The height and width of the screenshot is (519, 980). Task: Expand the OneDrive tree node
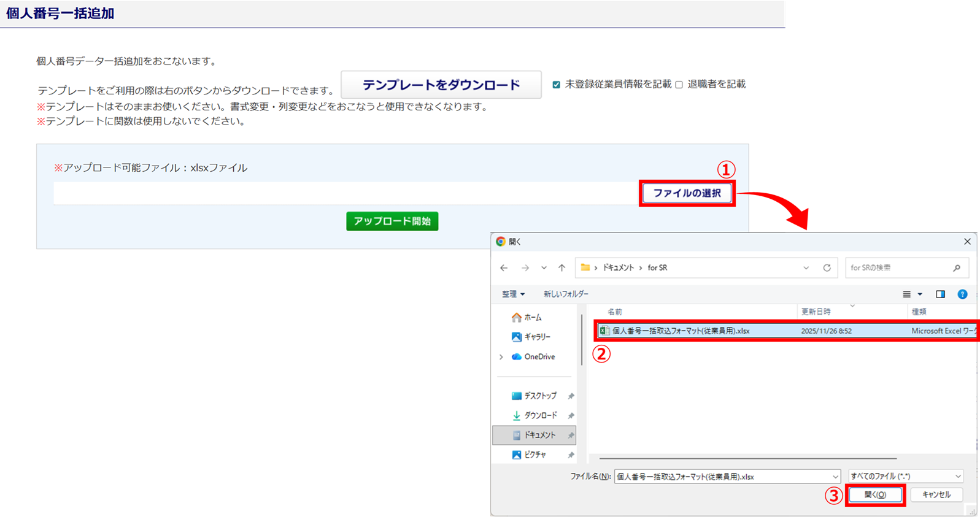[x=501, y=356]
